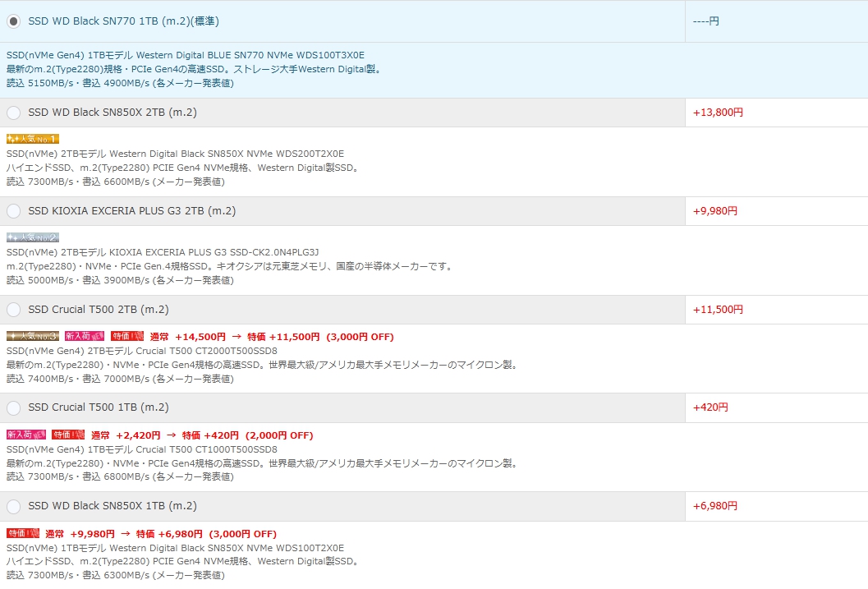Click the CT2000T500SSD8 model description line

[x=142, y=351]
